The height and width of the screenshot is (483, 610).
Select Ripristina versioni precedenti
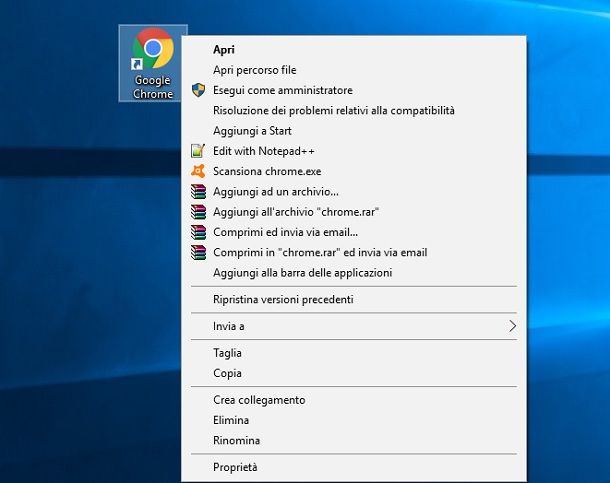pyautogui.click(x=354, y=299)
